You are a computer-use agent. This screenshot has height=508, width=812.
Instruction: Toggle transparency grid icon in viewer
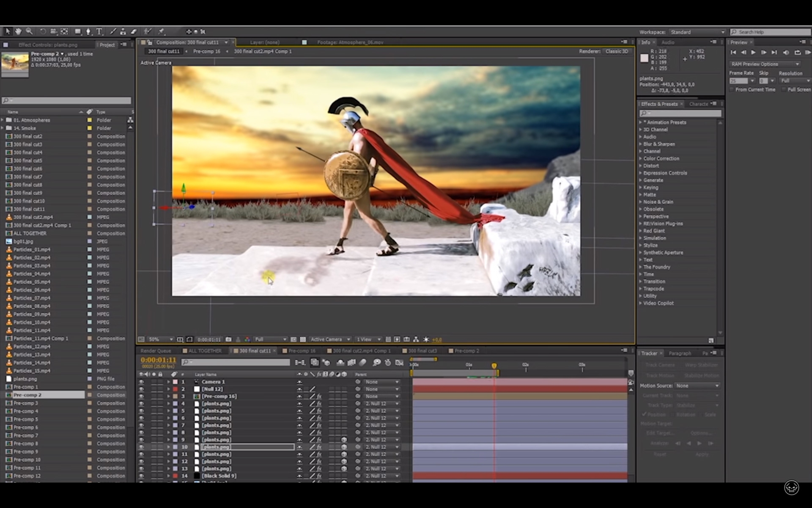tap(303, 340)
